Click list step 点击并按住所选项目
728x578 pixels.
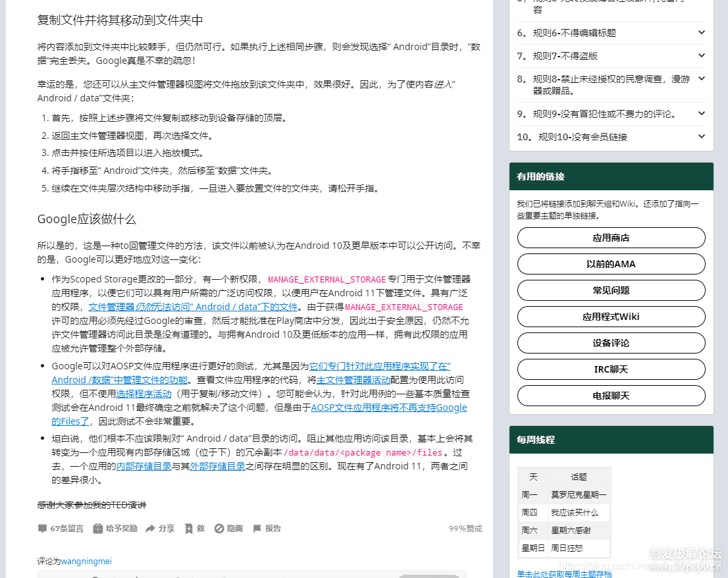(128, 153)
